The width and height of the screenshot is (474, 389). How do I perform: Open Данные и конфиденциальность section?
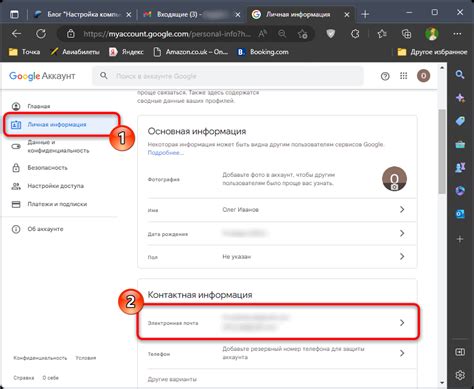[x=58, y=146]
